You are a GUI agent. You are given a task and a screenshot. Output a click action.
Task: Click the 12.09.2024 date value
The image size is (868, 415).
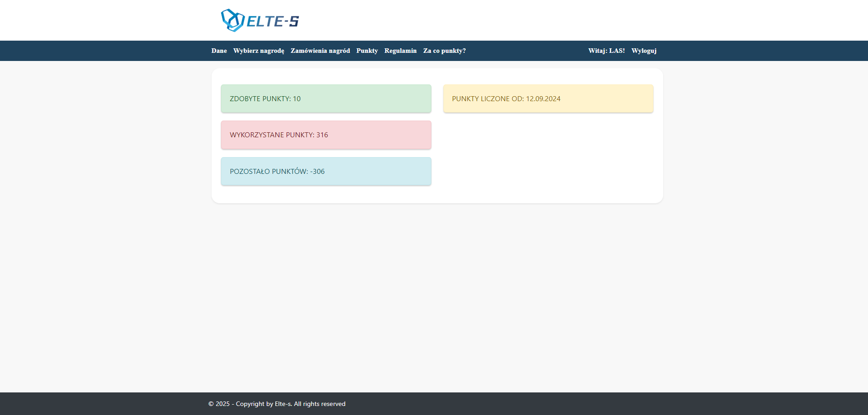(543, 98)
